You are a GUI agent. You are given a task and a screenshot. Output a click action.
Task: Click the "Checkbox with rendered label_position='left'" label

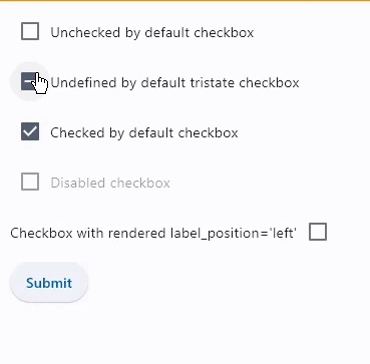(153, 233)
